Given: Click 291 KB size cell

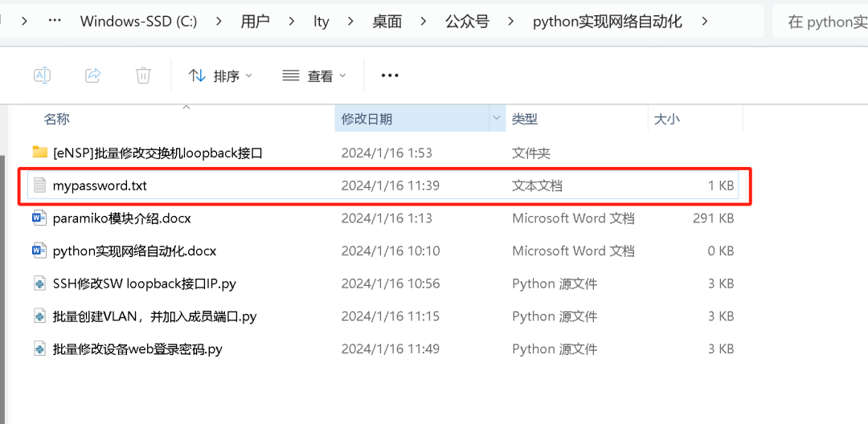Looking at the screenshot, I should click(x=713, y=218).
